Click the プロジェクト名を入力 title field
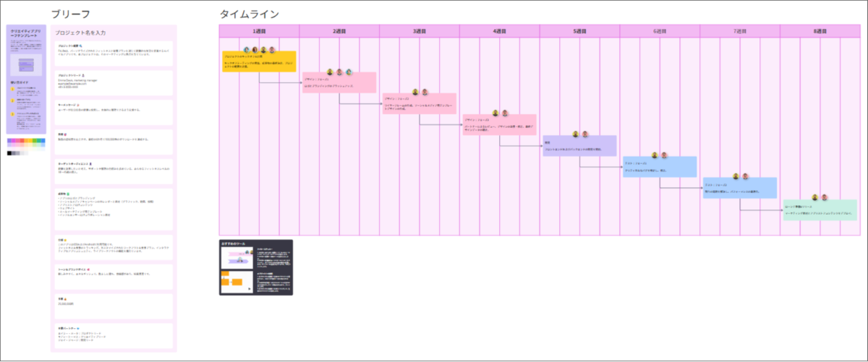868x362 pixels. click(x=81, y=33)
